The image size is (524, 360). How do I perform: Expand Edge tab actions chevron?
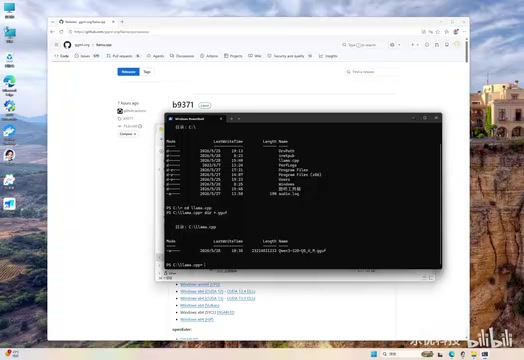52,22
